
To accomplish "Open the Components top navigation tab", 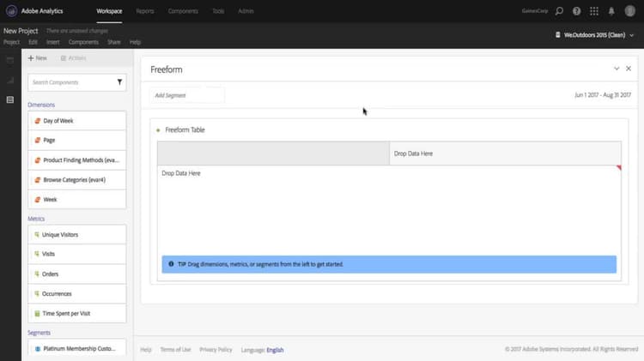I will (183, 11).
